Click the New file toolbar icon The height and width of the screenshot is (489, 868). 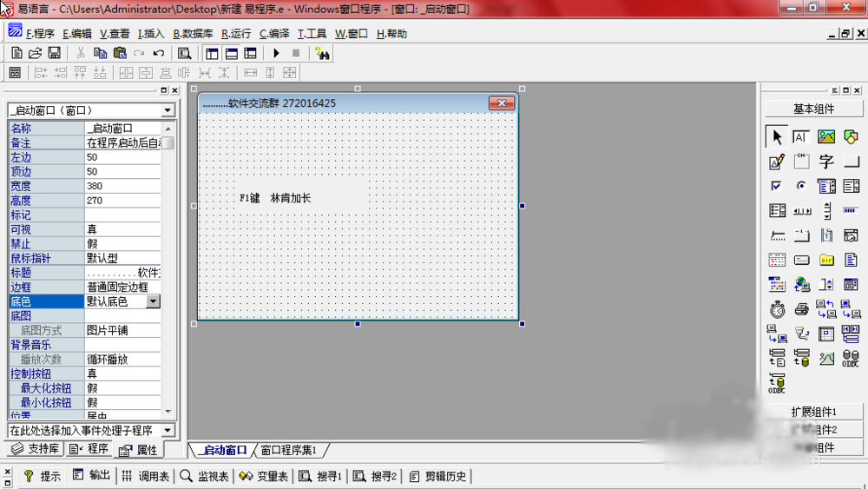16,53
